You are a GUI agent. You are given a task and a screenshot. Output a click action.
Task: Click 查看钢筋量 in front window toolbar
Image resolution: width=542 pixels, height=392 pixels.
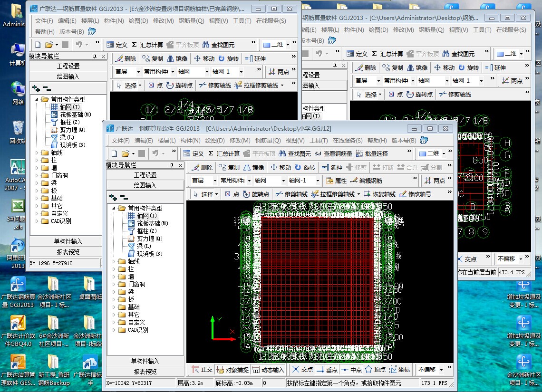pos(333,153)
